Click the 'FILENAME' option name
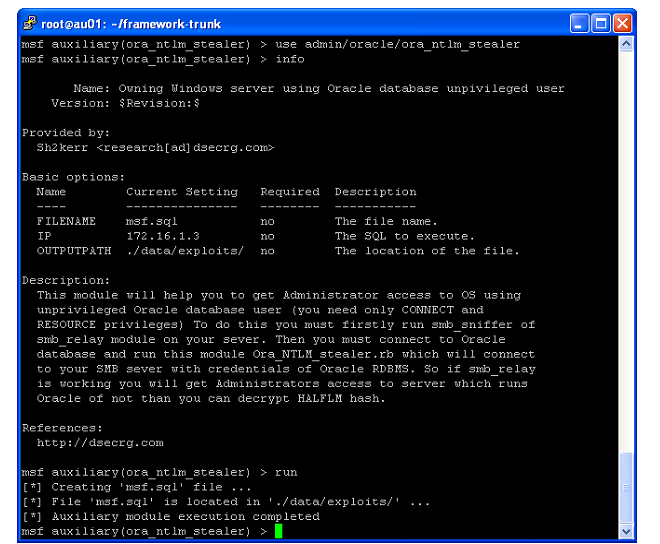 click(x=66, y=221)
